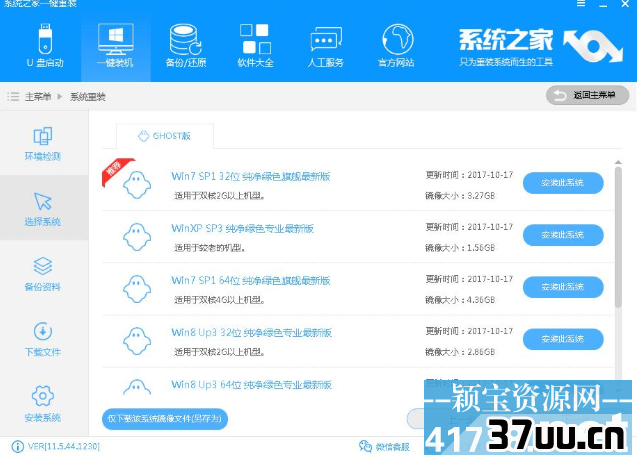Open the 软件大全 section

pyautogui.click(x=256, y=45)
